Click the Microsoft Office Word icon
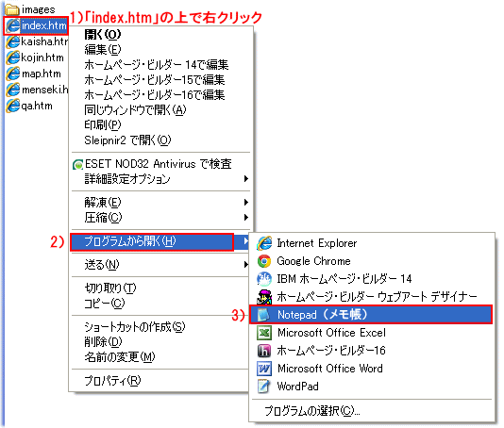The width and height of the screenshot is (504, 428). pyautogui.click(x=264, y=369)
